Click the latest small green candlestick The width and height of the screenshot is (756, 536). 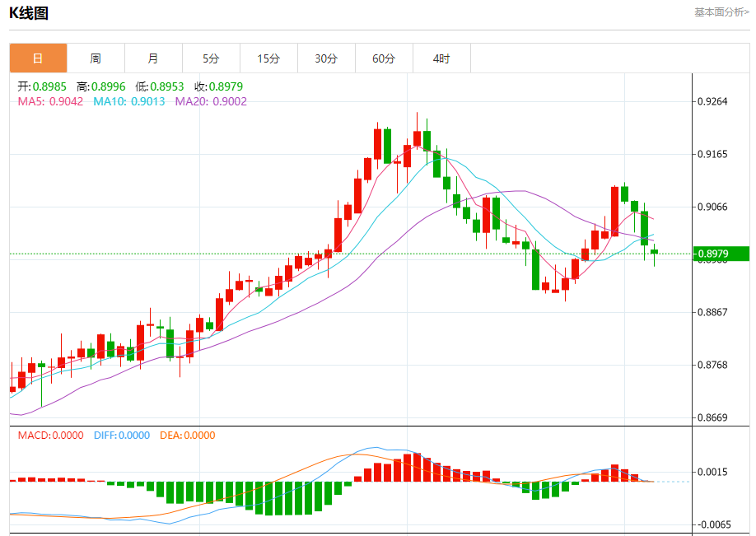(654, 252)
